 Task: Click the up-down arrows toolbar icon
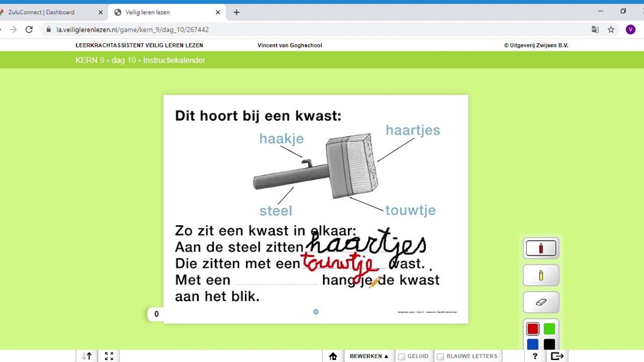point(87,356)
